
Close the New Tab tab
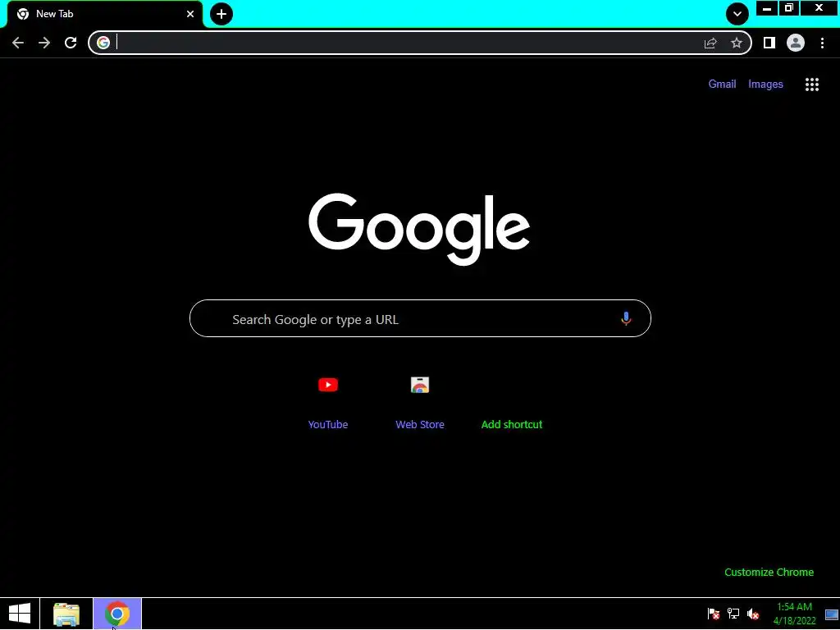click(x=190, y=14)
